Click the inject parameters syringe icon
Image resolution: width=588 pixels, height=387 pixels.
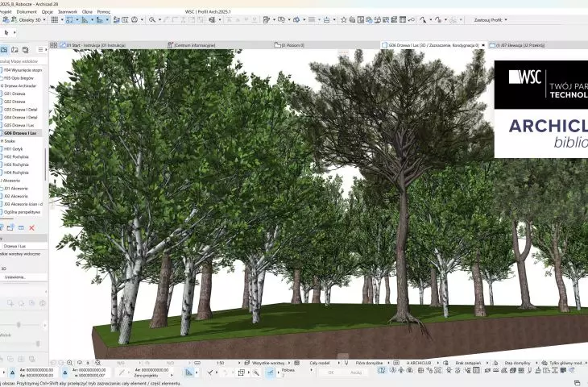[x=438, y=20]
